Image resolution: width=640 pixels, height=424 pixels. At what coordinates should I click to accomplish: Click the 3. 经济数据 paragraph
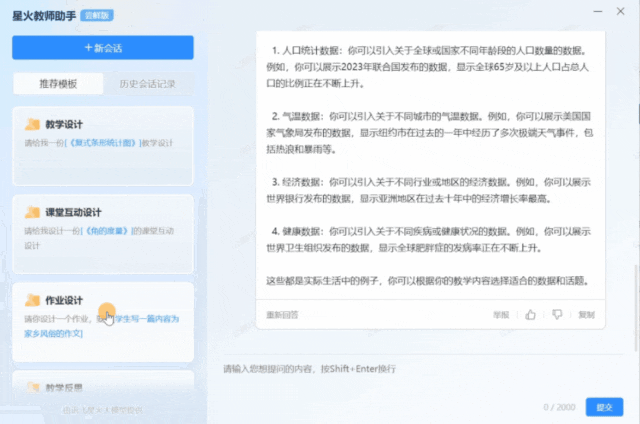coord(429,190)
